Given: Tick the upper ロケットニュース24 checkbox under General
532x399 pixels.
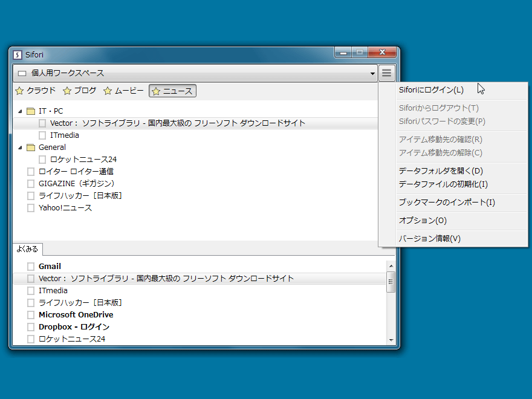Looking at the screenshot, I should click(42, 160).
